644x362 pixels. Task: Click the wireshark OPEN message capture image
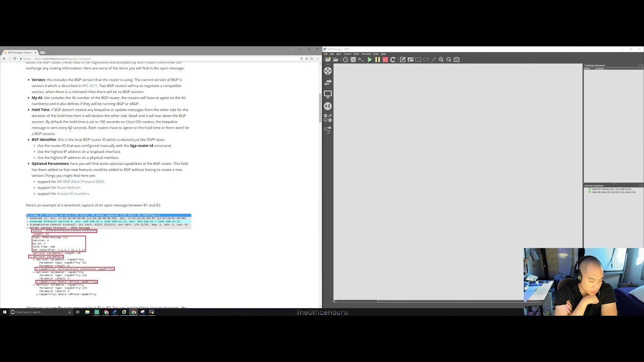[109, 254]
